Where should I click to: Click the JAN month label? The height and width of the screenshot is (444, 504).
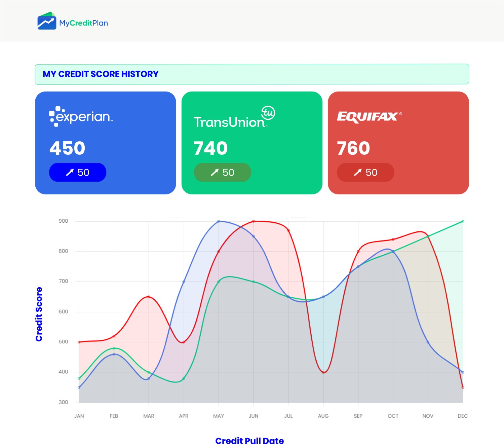[79, 416]
